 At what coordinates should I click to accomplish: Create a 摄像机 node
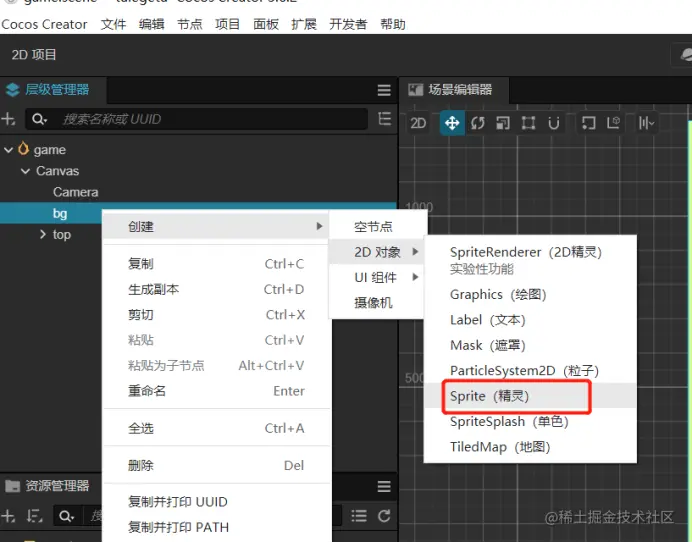[378, 303]
